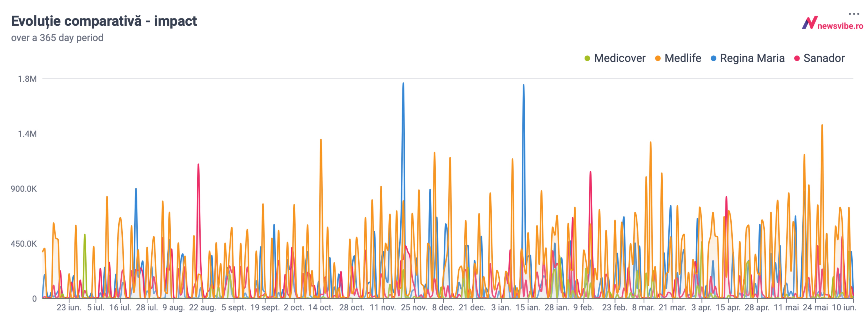This screenshot has height=334, width=868.
Task: Click the 9 feb. date label
Action: [584, 307]
